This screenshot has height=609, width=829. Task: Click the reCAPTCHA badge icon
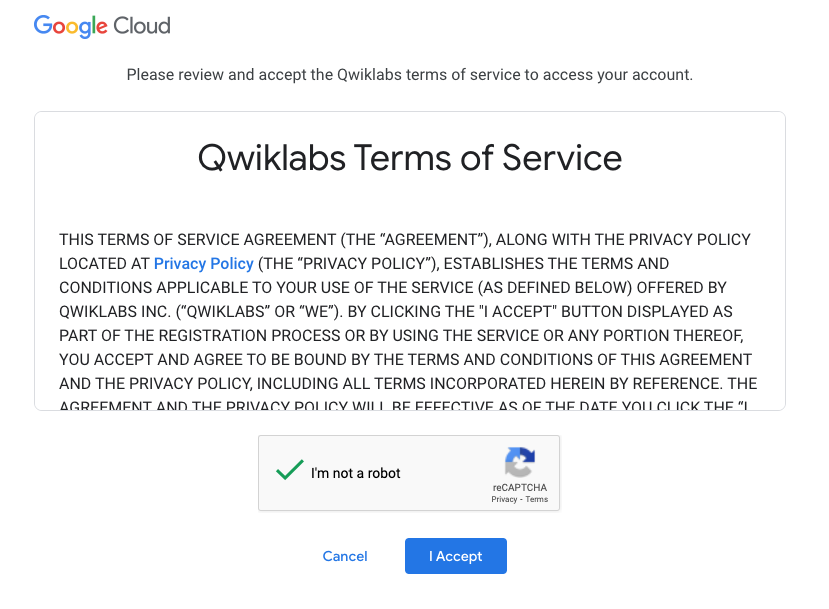tap(519, 461)
